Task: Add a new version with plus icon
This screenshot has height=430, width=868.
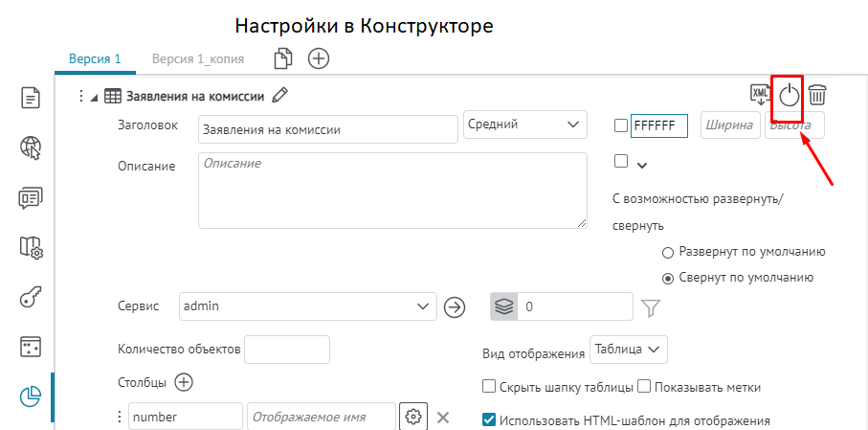Action: tap(318, 58)
